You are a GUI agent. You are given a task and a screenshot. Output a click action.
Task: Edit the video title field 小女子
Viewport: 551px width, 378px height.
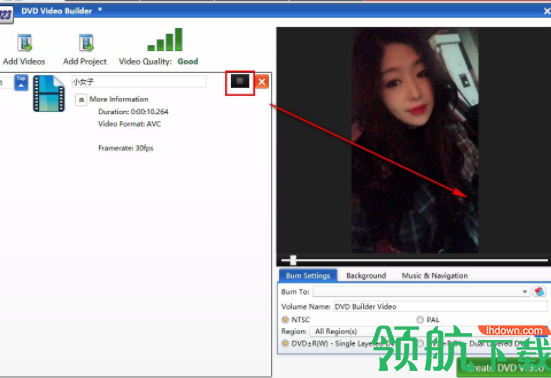coord(139,82)
